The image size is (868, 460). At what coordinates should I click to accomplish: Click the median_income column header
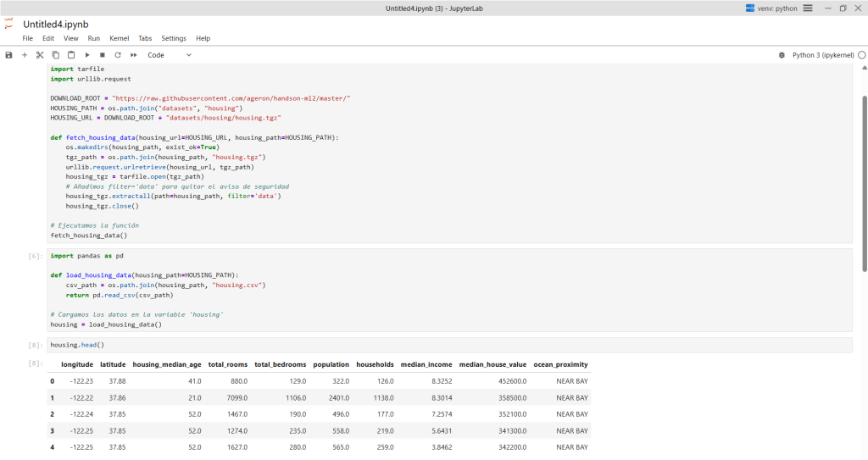[426, 364]
